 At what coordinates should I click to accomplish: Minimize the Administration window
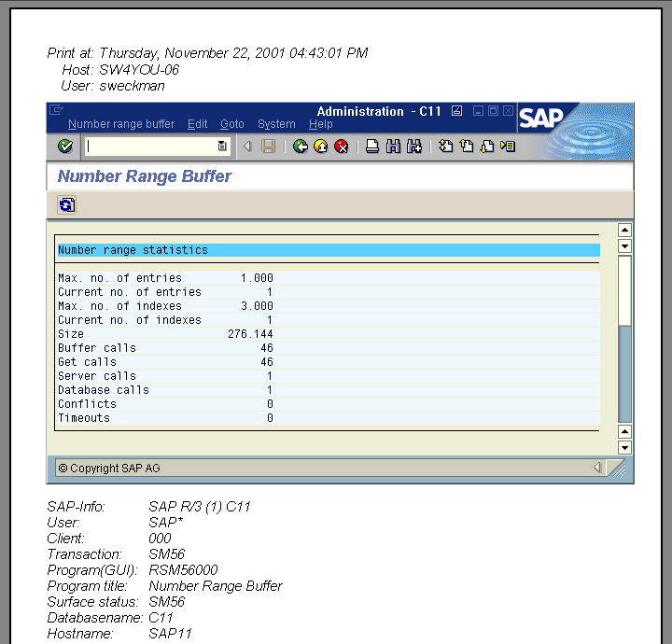pos(478,111)
